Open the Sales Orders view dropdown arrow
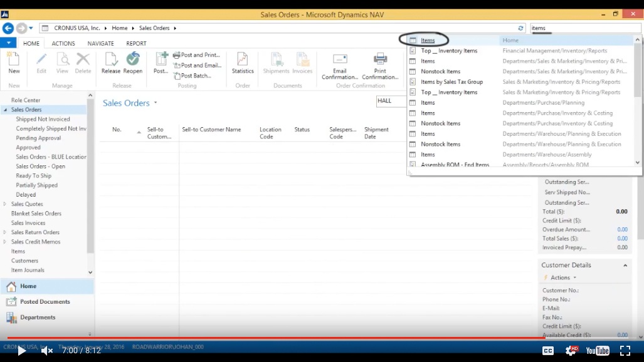Screen dimensions: 644x362 [x=156, y=103]
